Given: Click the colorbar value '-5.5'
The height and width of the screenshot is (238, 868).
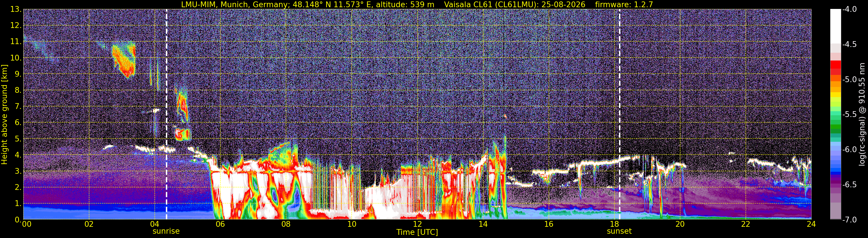Looking at the screenshot, I should point(850,115).
